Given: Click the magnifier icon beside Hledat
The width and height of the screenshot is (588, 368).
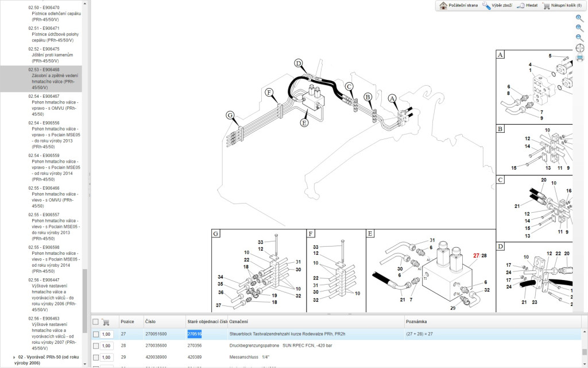Looking at the screenshot, I should (520, 6).
